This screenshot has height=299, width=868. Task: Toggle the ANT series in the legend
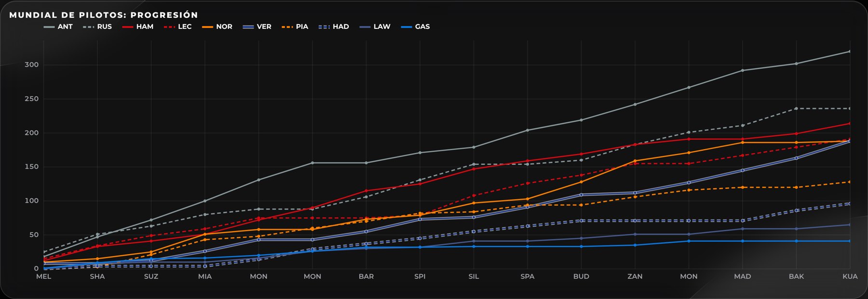(x=58, y=27)
